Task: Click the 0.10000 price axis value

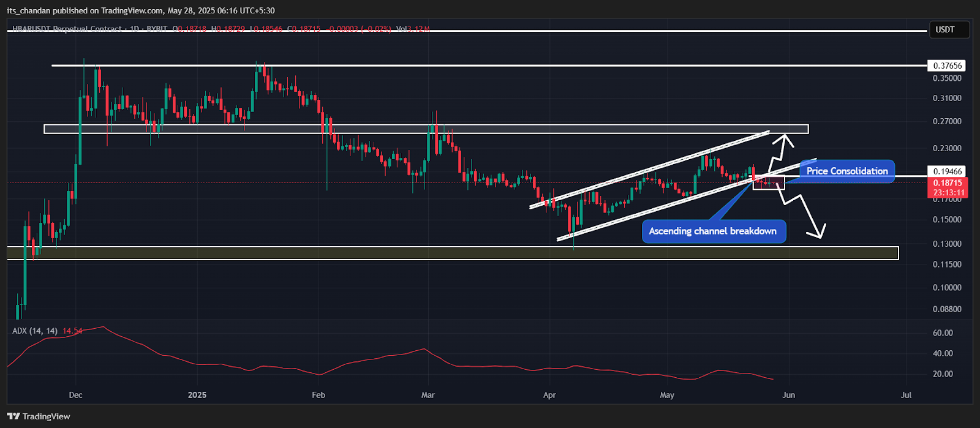Action: [947, 288]
